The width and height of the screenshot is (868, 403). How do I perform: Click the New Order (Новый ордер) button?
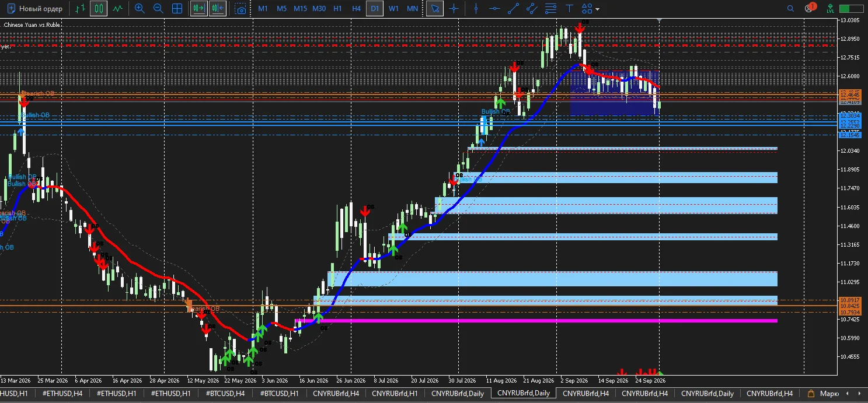(x=34, y=9)
